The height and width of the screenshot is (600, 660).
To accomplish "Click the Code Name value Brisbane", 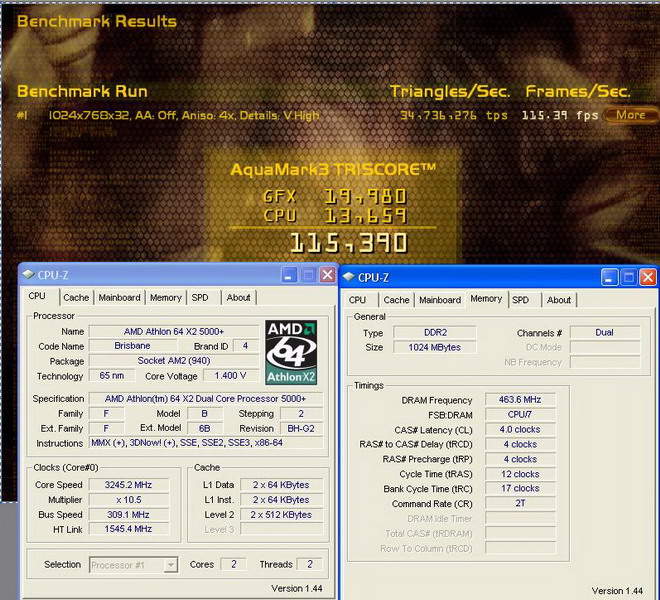I will pos(133,346).
